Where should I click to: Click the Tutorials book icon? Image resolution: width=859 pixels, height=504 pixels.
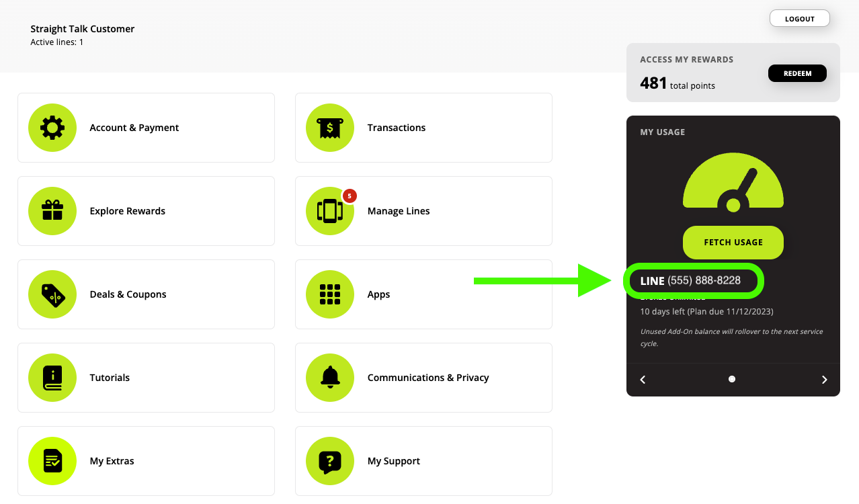(52, 378)
